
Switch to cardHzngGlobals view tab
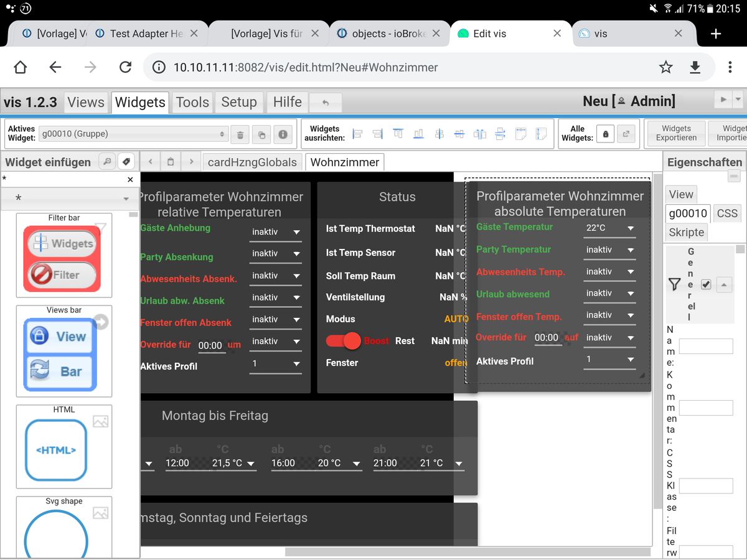[252, 162]
